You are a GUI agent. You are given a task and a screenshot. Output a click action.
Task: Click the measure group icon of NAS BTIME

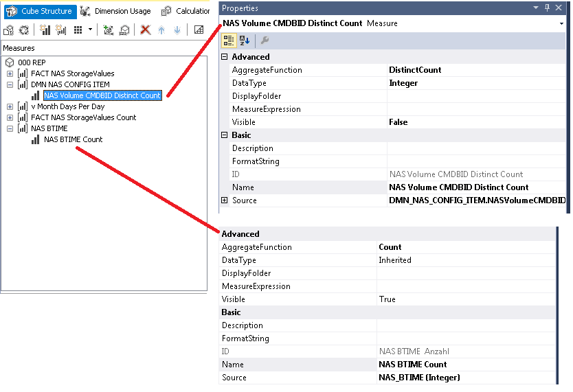[x=23, y=128]
